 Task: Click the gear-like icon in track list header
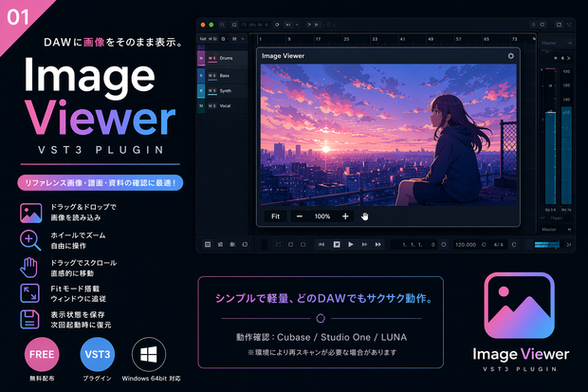coord(223,39)
